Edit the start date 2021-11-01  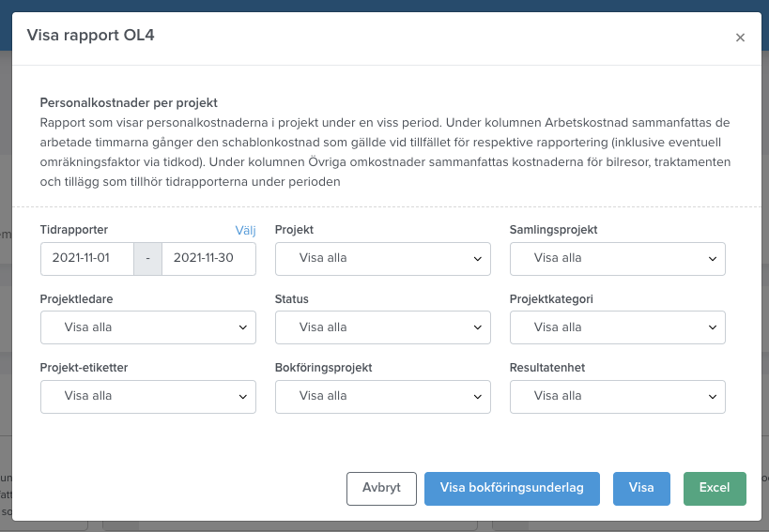87,259
